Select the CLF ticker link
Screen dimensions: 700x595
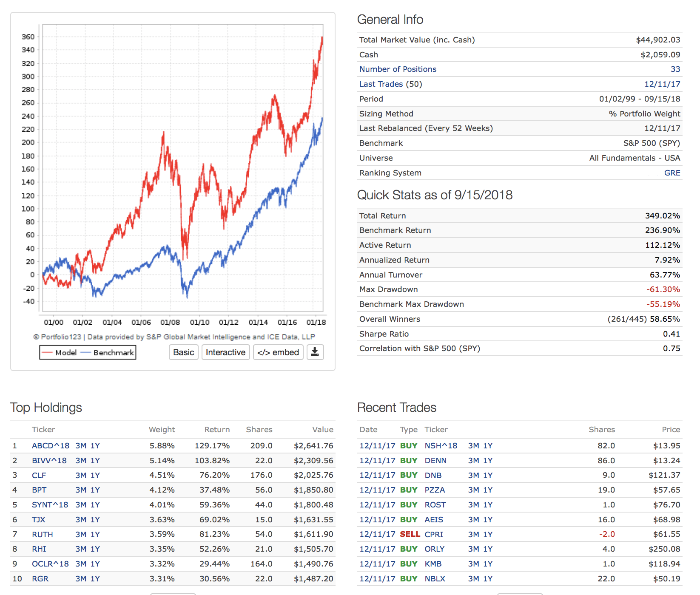[x=39, y=476]
